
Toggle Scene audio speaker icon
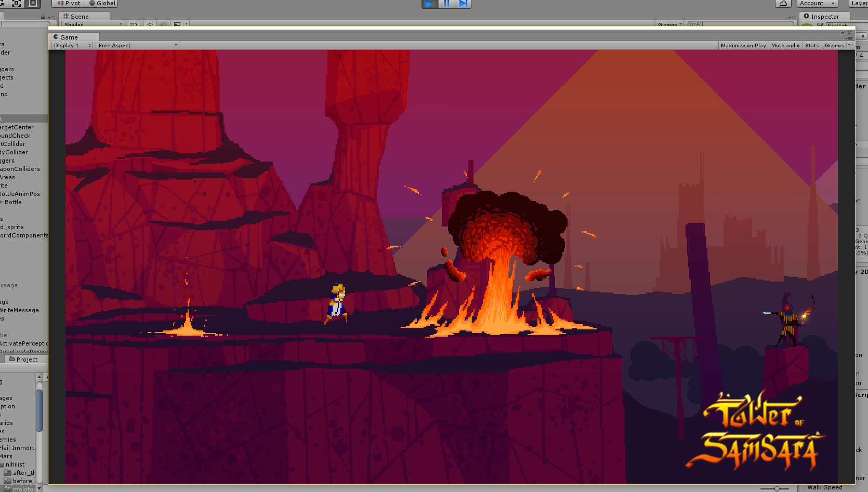(x=163, y=24)
